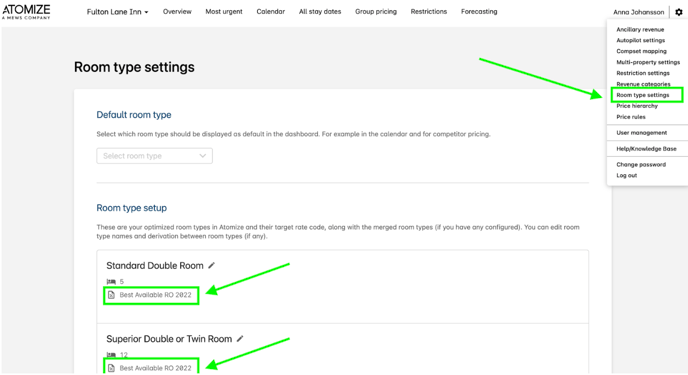
Task: Open Autopilot settings menu item
Action: coord(641,40)
